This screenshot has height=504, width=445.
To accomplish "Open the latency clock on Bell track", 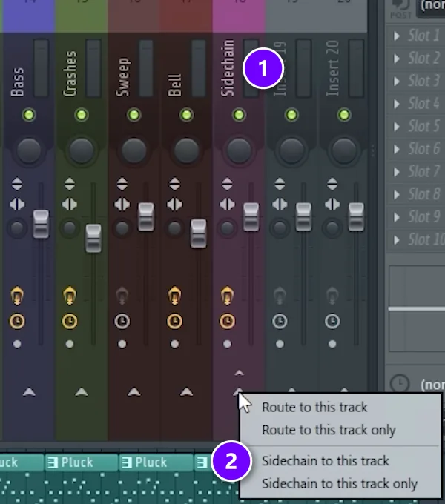I will [x=174, y=321].
